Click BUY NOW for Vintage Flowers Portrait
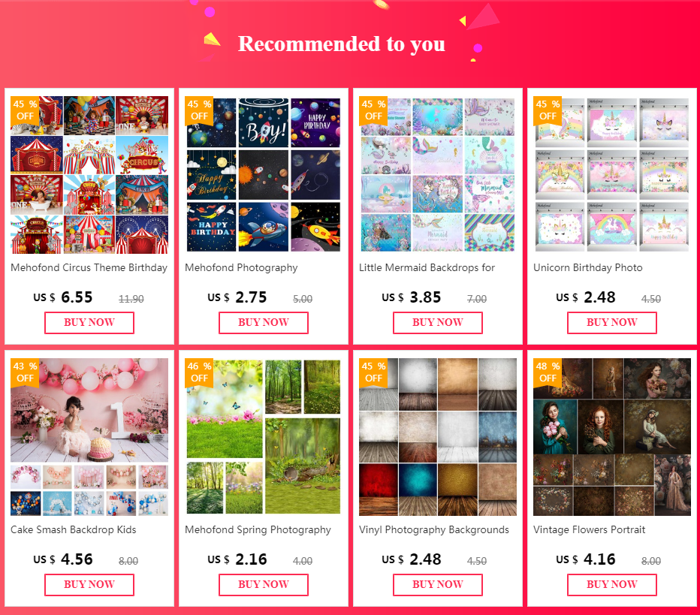The height and width of the screenshot is (615, 700). click(612, 585)
